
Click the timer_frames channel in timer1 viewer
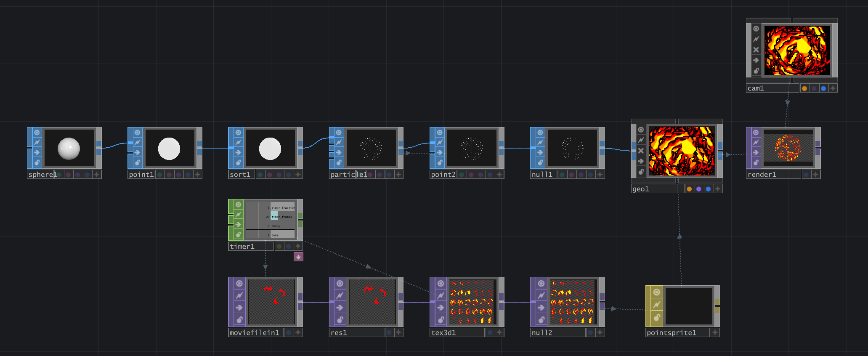tap(281, 217)
